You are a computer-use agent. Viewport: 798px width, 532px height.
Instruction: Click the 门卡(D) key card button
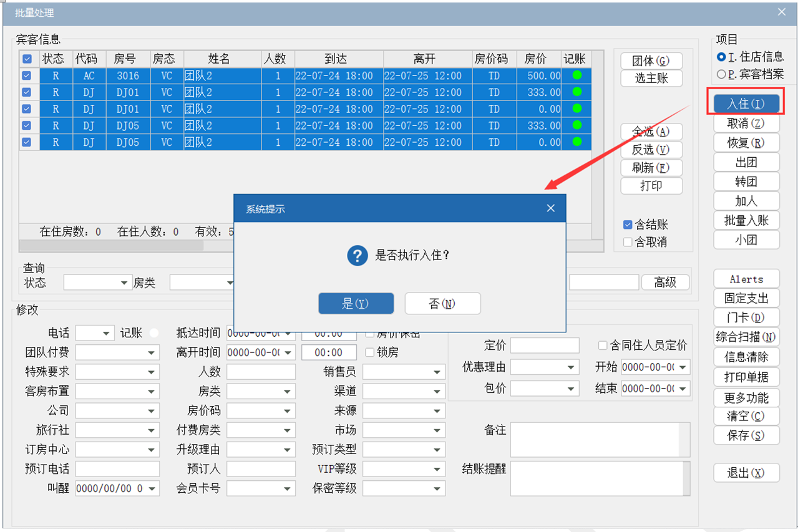(x=746, y=317)
